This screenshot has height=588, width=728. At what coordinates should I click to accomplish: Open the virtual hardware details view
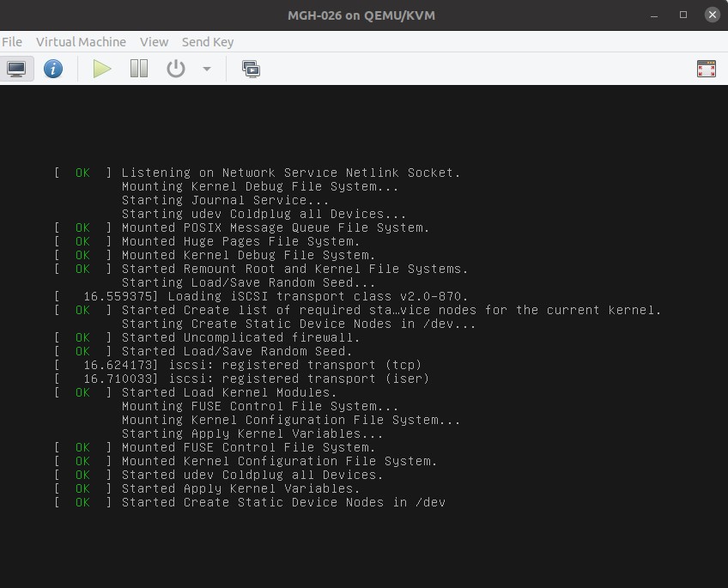tap(53, 69)
